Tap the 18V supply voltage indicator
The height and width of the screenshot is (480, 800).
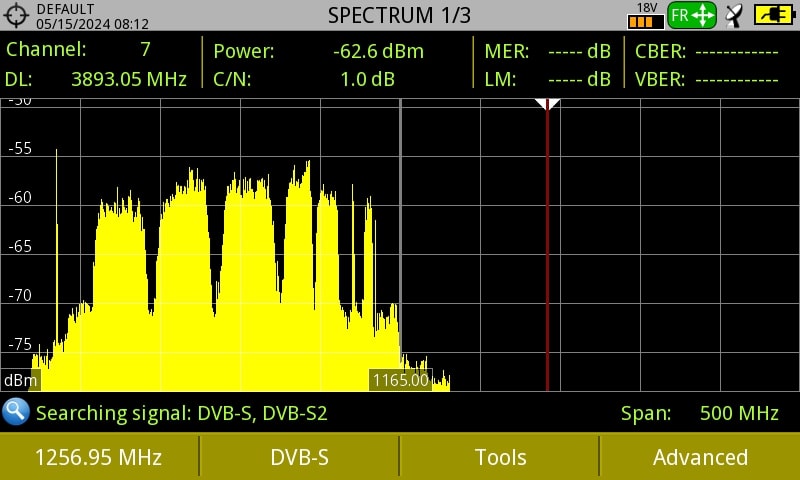coord(646,16)
